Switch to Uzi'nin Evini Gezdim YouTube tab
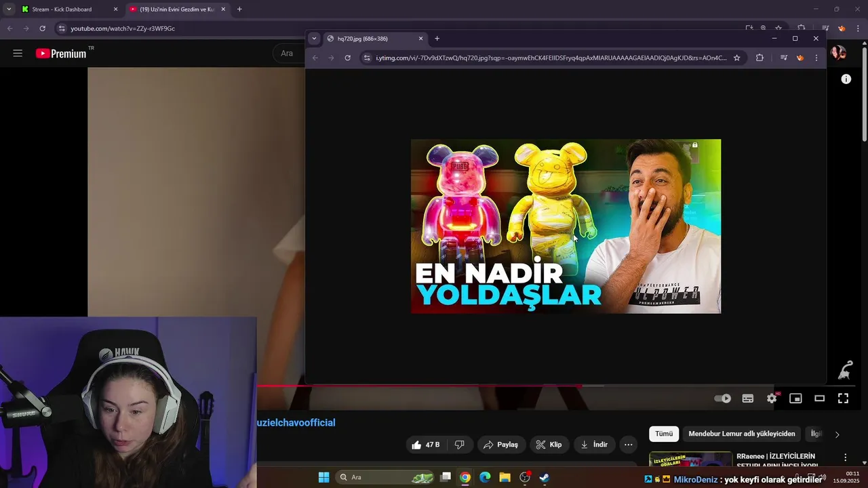This screenshot has height=488, width=868. tap(176, 9)
